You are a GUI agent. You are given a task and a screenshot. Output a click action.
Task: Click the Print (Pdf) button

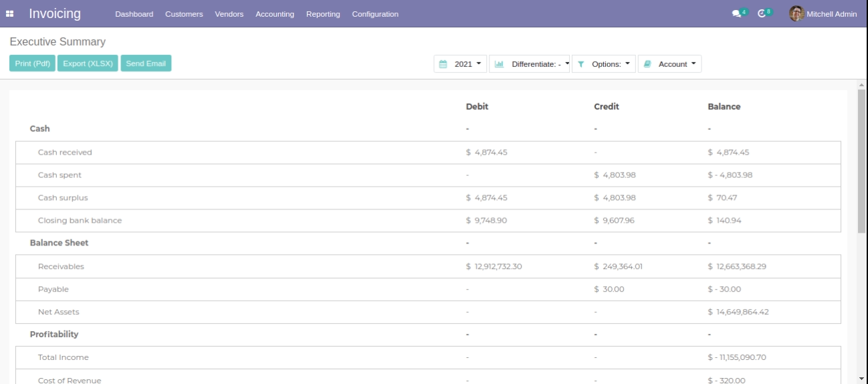pyautogui.click(x=32, y=64)
